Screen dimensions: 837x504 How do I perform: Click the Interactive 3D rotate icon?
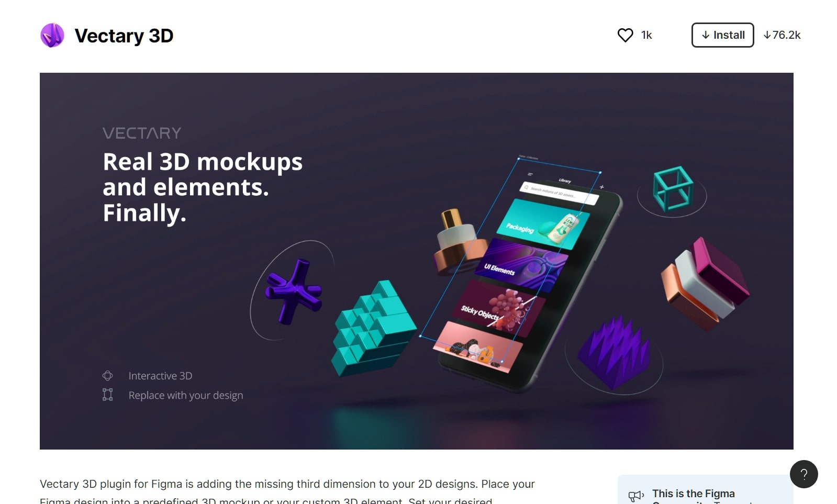[x=107, y=376]
